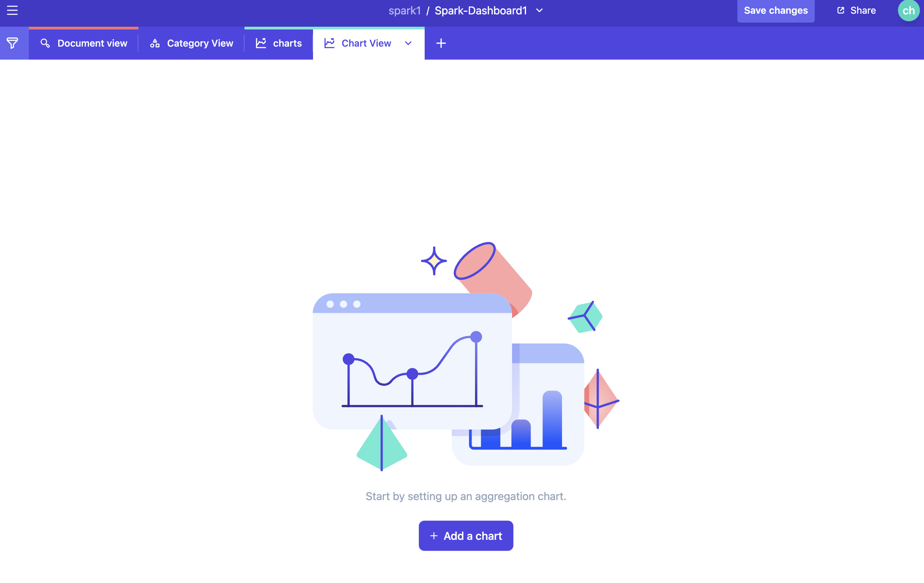Screen dimensions: 924x583
Task: Click the Document view magnifier icon
Action: click(x=45, y=43)
